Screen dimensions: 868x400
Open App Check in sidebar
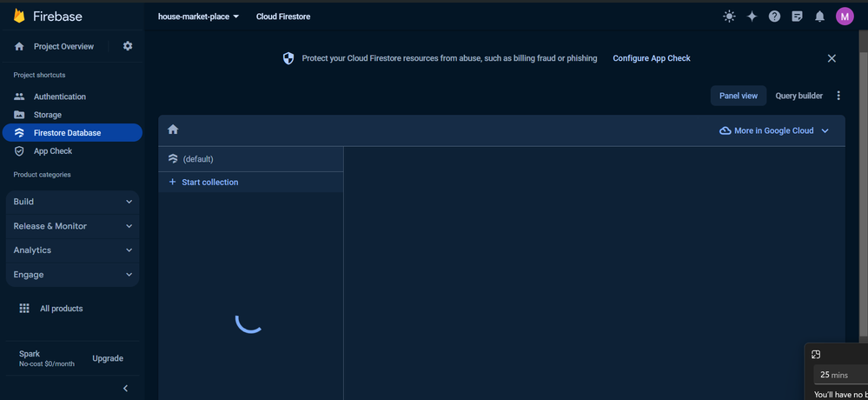coord(72,151)
